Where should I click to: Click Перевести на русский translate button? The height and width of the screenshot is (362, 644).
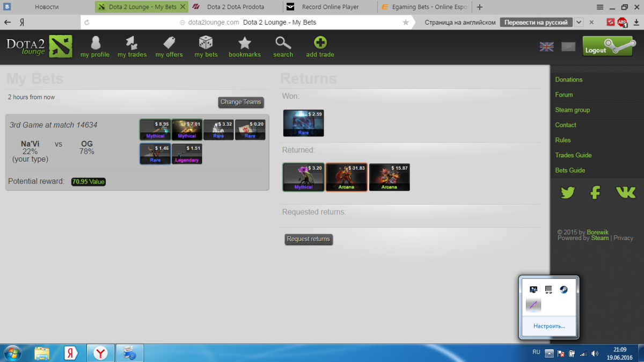pyautogui.click(x=536, y=22)
